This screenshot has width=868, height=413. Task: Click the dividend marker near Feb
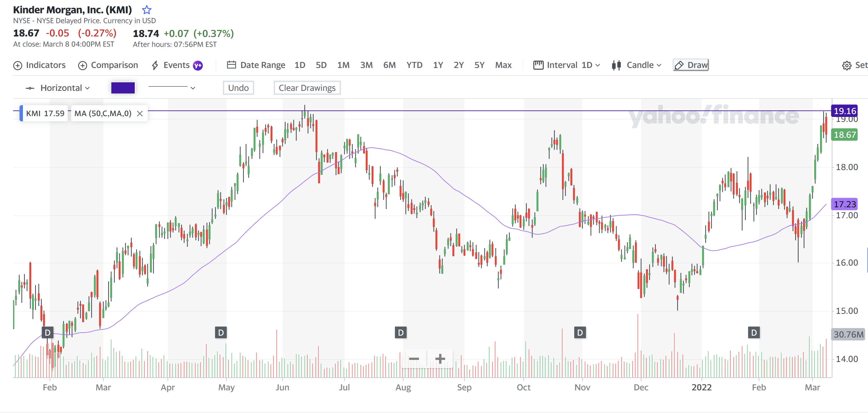point(47,333)
